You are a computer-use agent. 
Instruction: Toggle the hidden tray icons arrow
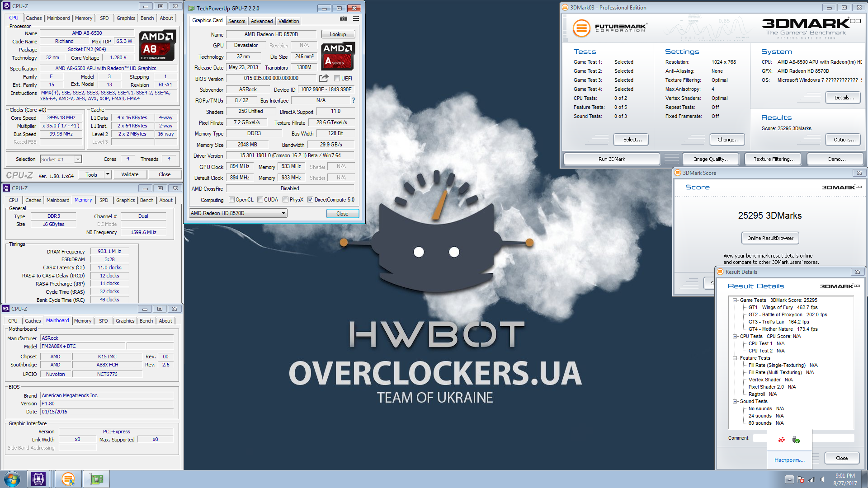789,479
